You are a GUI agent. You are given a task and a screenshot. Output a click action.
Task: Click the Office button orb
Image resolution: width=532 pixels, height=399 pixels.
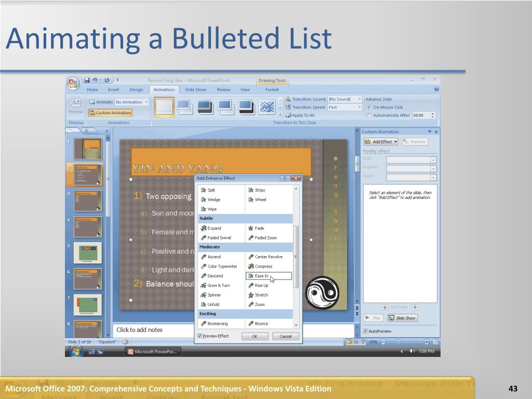pos(73,83)
